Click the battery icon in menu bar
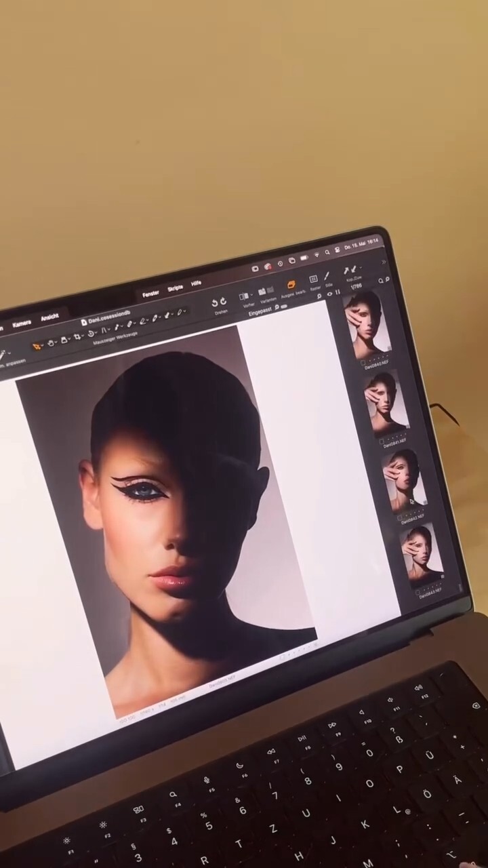Image resolution: width=488 pixels, height=868 pixels. pyautogui.click(x=304, y=258)
